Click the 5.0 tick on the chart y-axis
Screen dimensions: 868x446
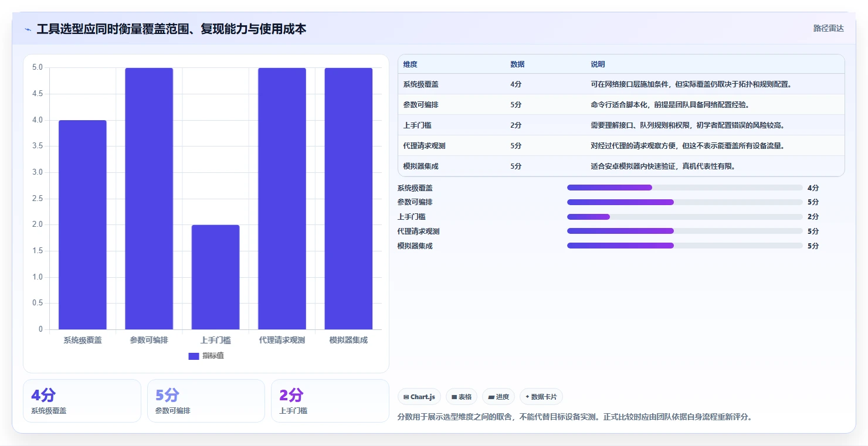coord(38,67)
